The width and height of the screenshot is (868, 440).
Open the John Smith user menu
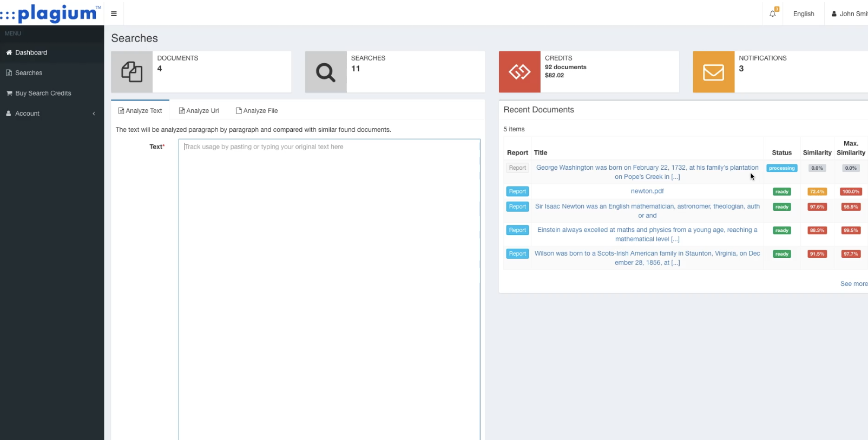(x=849, y=14)
